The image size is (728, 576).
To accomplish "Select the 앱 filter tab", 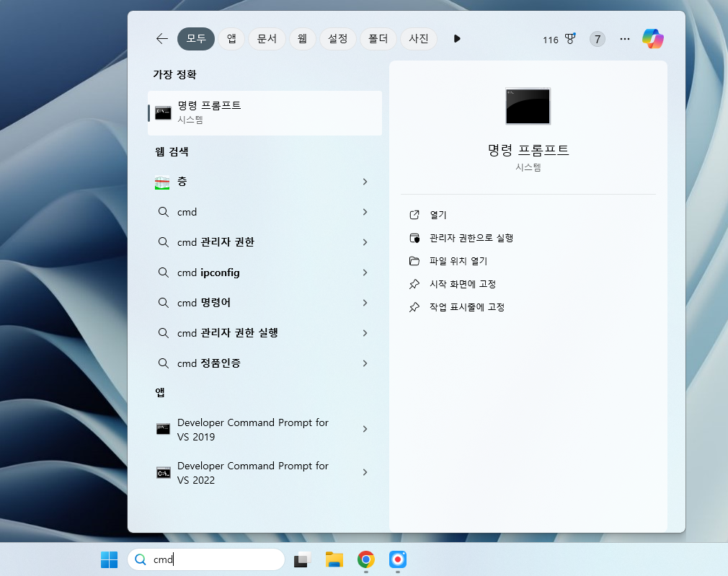I will tap(231, 38).
